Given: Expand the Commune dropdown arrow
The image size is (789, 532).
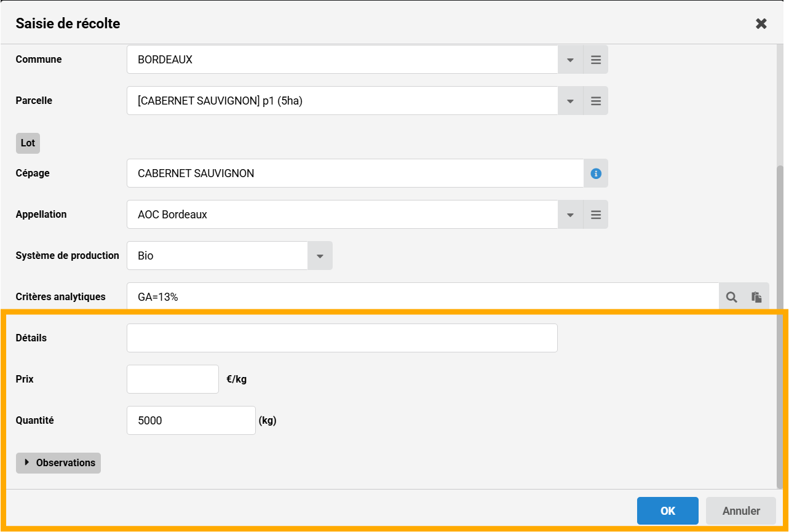Looking at the screenshot, I should (x=570, y=60).
